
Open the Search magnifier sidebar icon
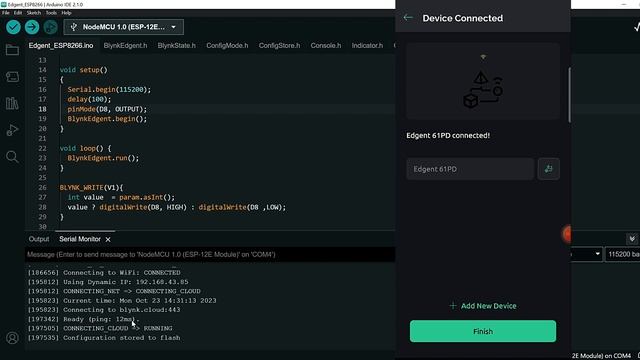click(x=12, y=157)
